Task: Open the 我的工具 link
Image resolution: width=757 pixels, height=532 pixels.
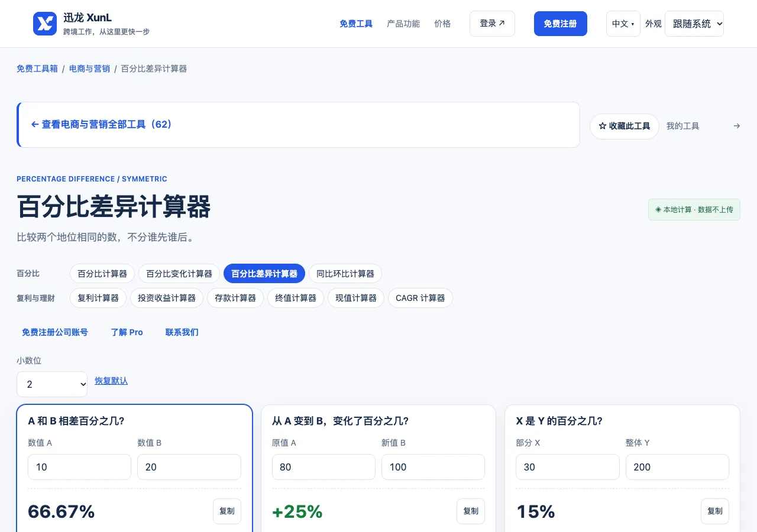Action: point(683,126)
